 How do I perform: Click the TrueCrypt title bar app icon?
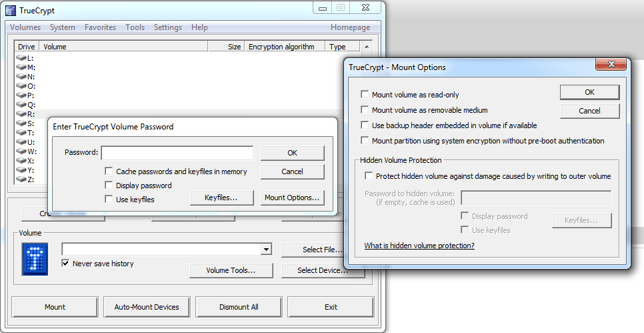(x=11, y=10)
